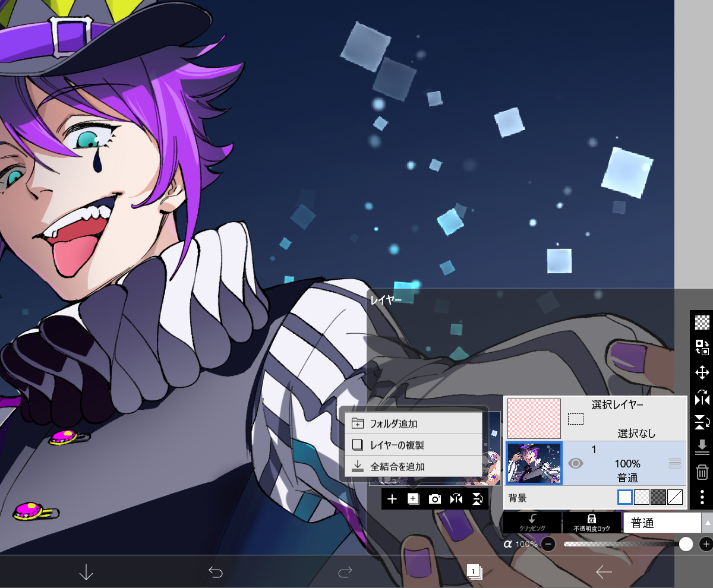Image resolution: width=713 pixels, height=588 pixels.
Task: Open the three-dot more options menu
Action: point(702,497)
